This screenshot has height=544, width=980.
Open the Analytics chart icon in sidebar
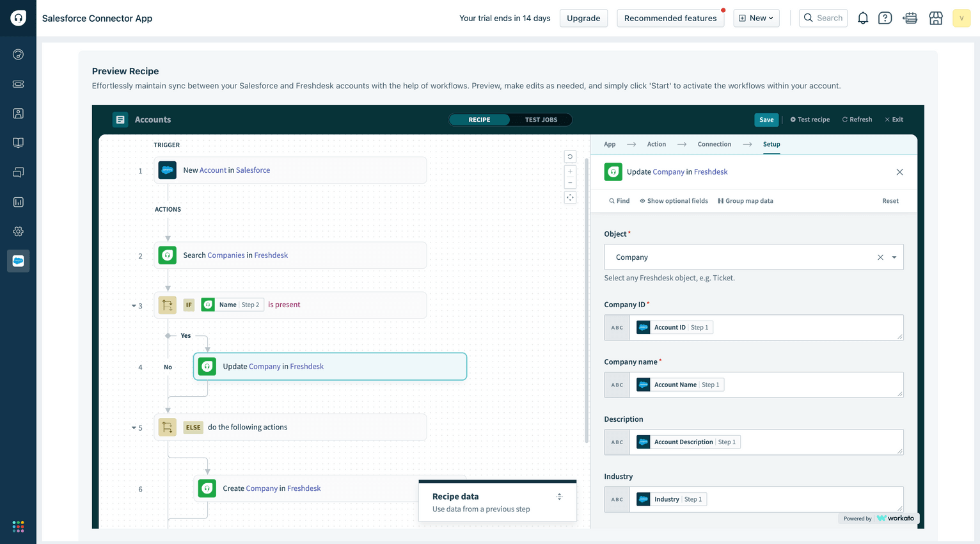18,202
